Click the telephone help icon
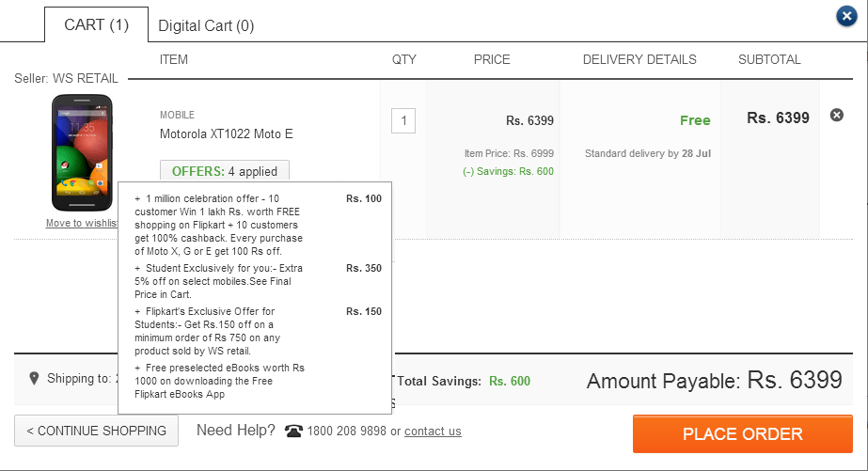This screenshot has height=471, width=868. 293,431
